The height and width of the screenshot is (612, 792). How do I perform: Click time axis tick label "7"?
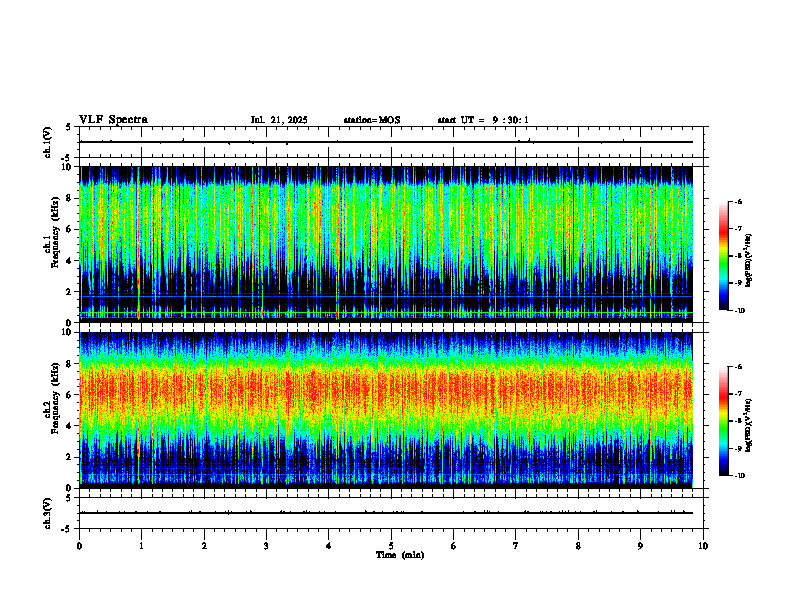[x=516, y=546]
